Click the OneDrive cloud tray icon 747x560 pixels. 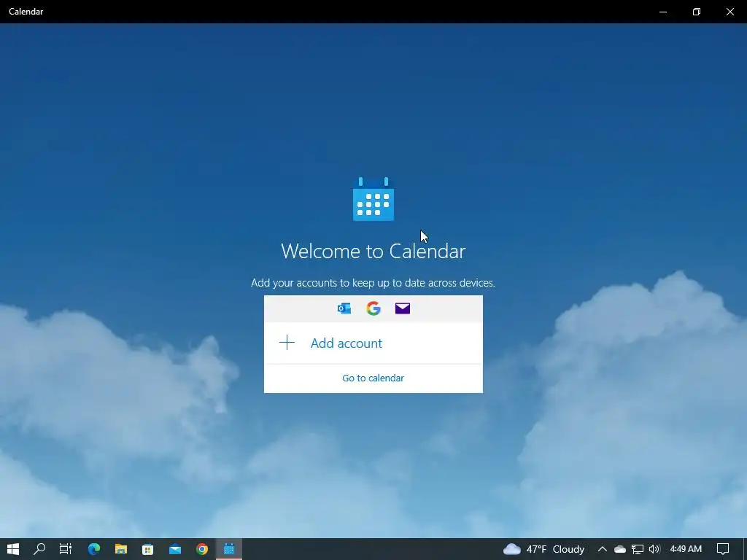tap(620, 549)
